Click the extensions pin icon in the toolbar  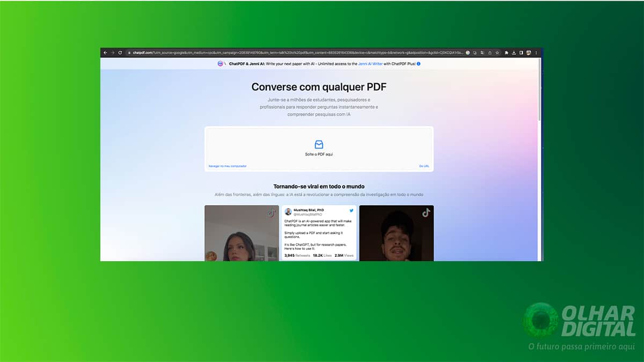click(506, 53)
